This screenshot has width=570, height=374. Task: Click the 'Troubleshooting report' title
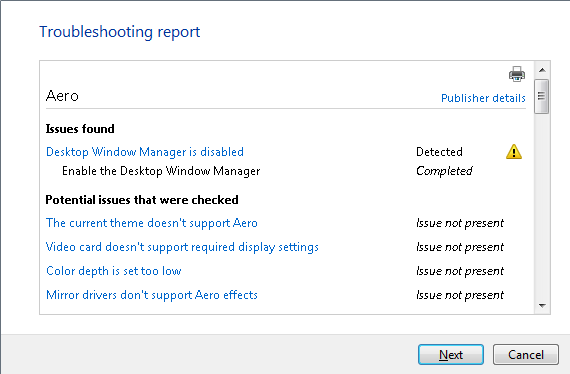[120, 32]
